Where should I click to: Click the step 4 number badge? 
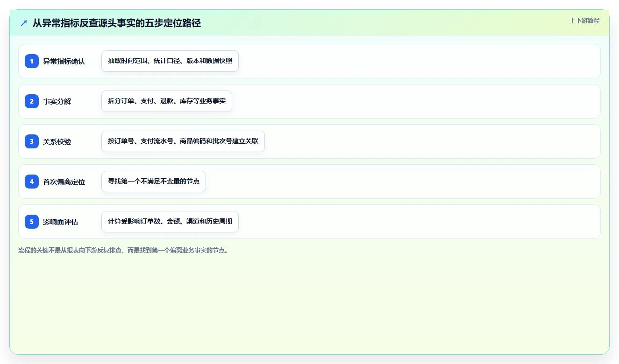(32, 182)
